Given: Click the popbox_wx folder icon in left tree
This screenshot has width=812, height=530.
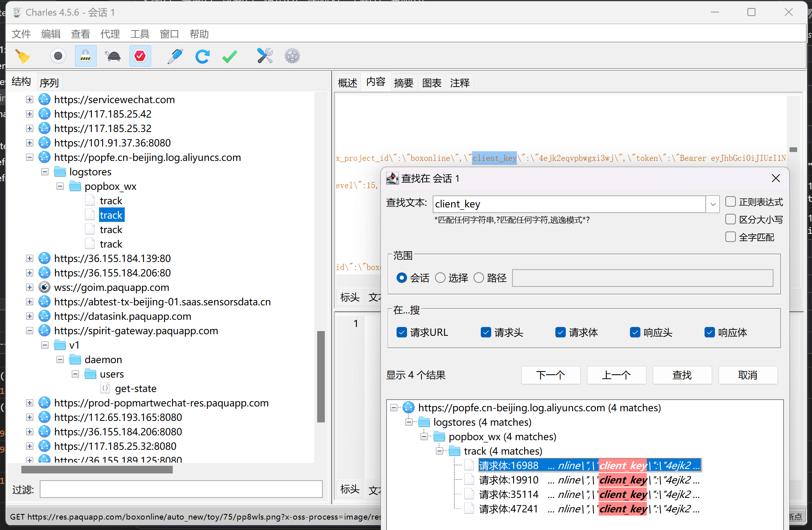Looking at the screenshot, I should click(x=75, y=186).
